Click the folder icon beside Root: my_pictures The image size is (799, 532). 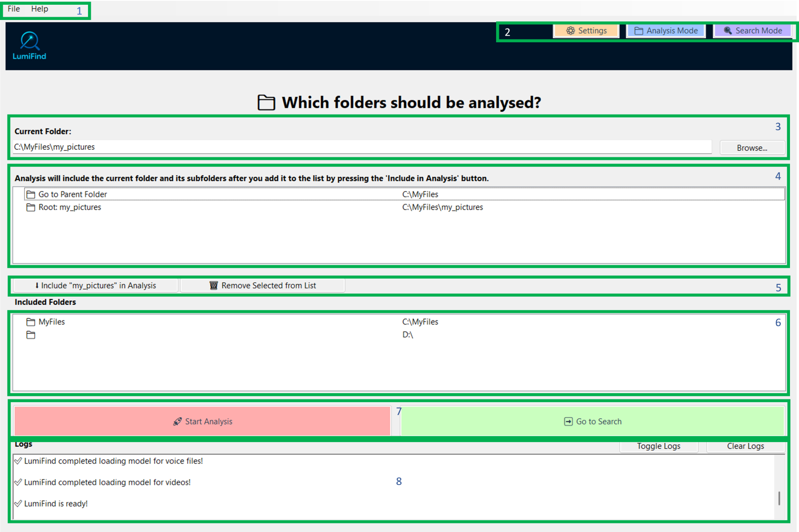click(31, 207)
